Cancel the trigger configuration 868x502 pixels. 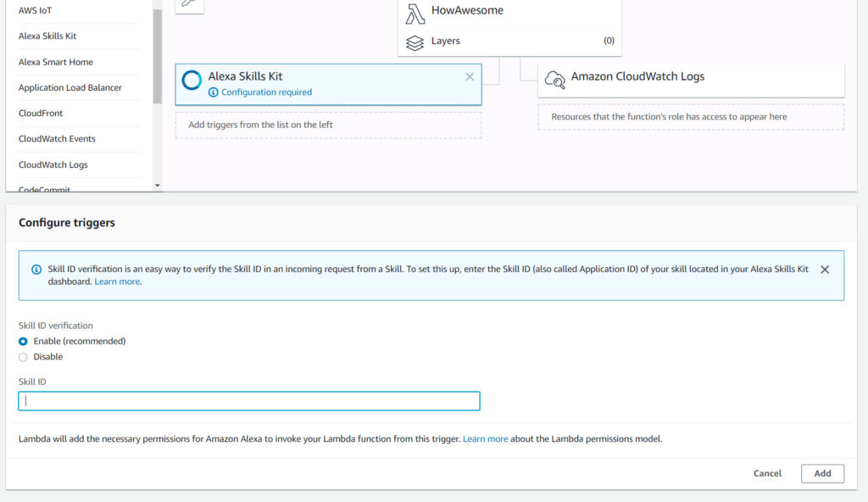(766, 473)
